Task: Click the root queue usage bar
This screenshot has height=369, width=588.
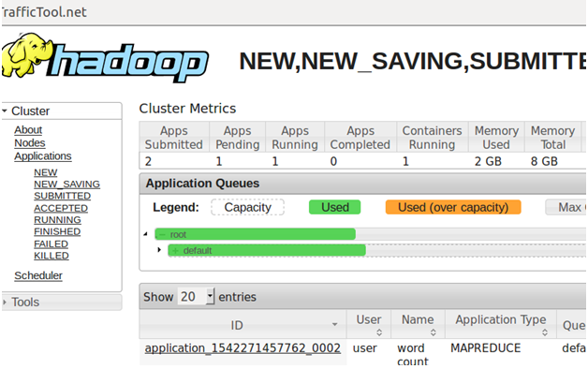Action: (x=255, y=234)
